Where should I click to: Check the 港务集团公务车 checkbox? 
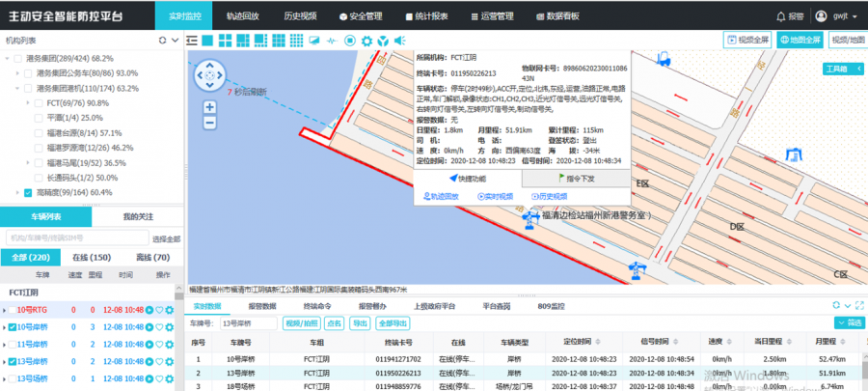[28, 73]
